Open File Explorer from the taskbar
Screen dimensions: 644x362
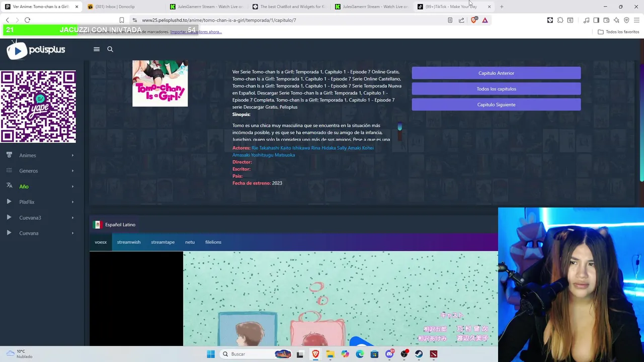point(330,354)
